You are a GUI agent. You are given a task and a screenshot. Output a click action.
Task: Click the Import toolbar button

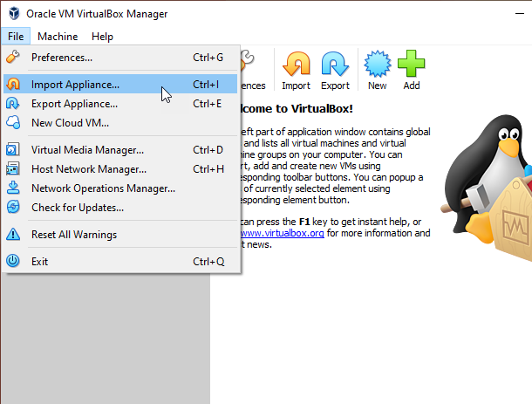[297, 71]
